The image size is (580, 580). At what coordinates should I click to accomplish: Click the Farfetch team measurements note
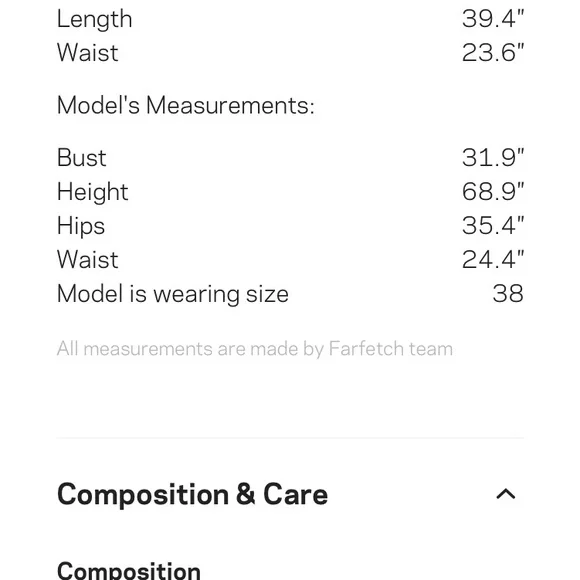click(x=255, y=349)
